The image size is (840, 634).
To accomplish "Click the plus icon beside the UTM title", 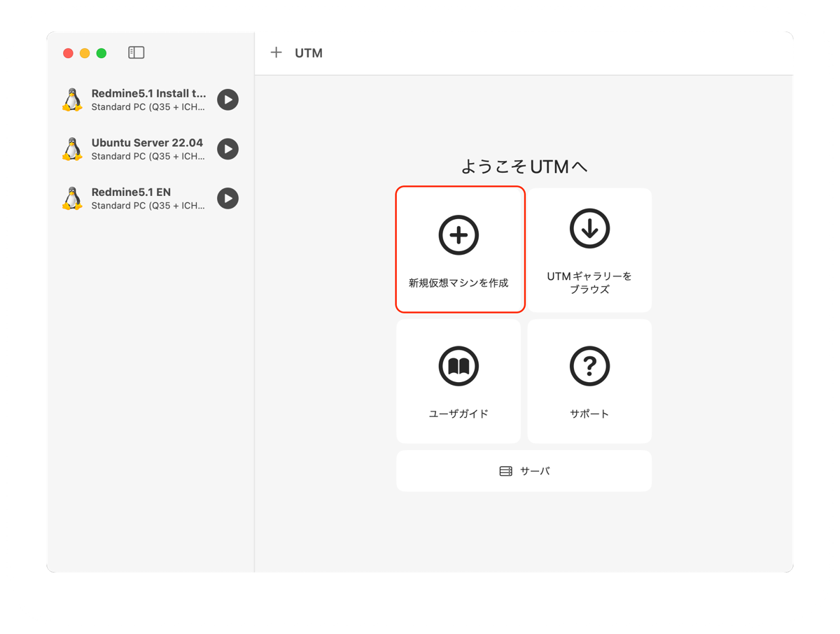I will point(276,52).
